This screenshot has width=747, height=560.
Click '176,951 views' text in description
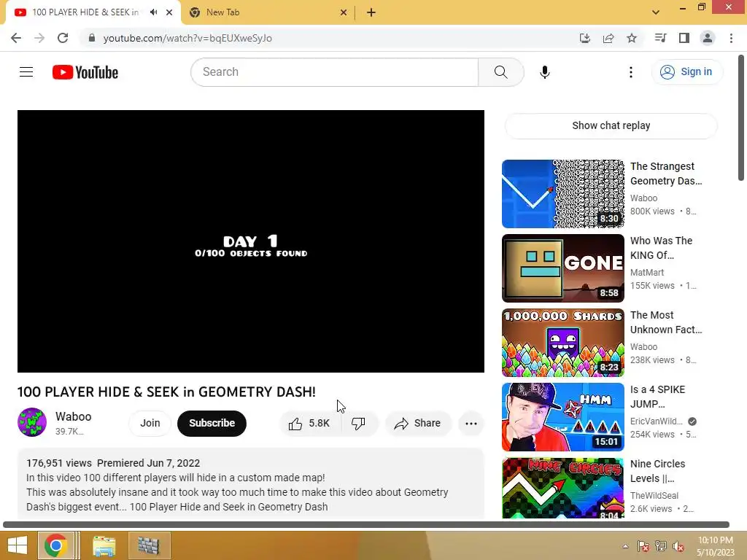59,463
